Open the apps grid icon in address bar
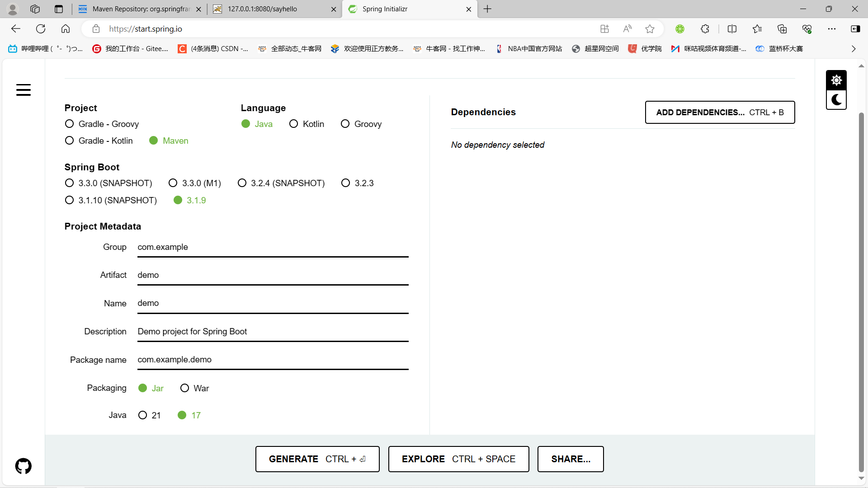Viewport: 868px width, 488px height. (604, 29)
